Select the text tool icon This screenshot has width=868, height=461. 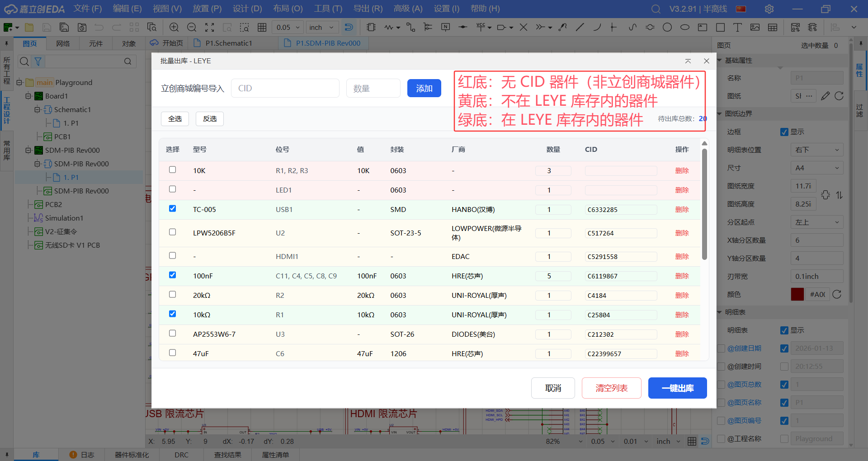pyautogui.click(x=737, y=28)
